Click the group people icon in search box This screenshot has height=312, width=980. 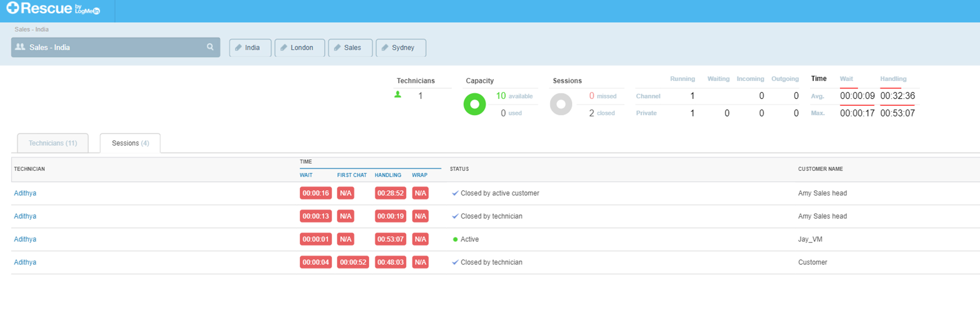click(x=20, y=47)
